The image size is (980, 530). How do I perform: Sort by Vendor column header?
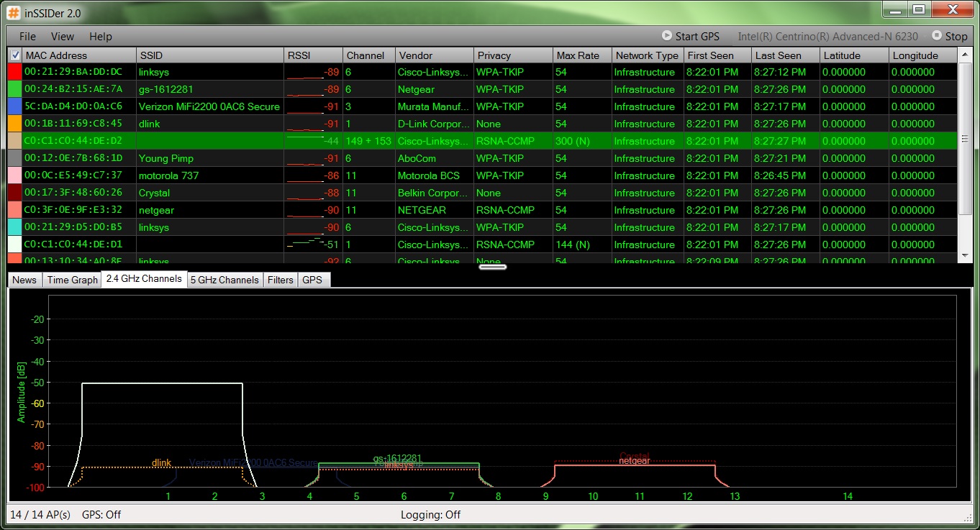[434, 55]
